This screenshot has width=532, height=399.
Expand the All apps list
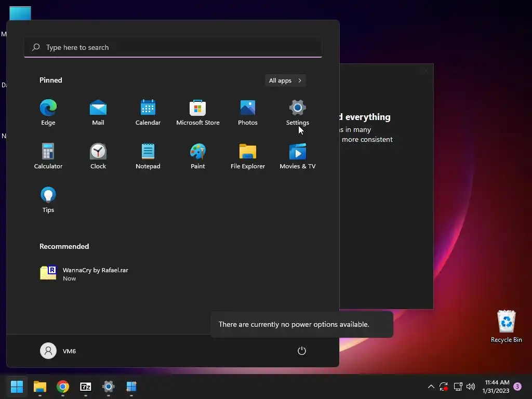(x=285, y=81)
